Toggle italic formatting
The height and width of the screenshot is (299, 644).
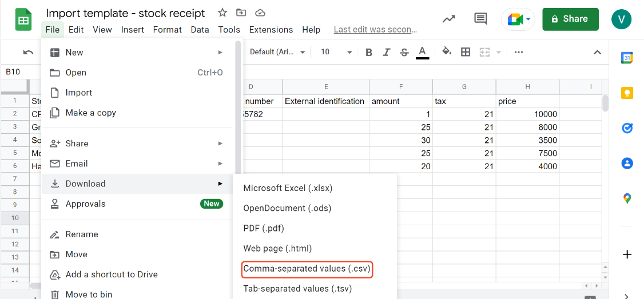[386, 52]
